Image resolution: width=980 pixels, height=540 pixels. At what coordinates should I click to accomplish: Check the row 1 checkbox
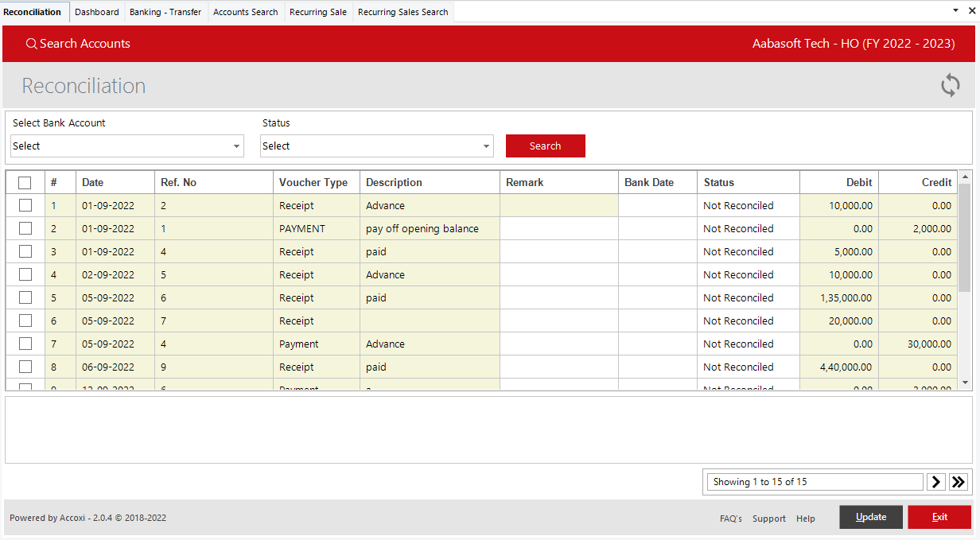pyautogui.click(x=25, y=205)
